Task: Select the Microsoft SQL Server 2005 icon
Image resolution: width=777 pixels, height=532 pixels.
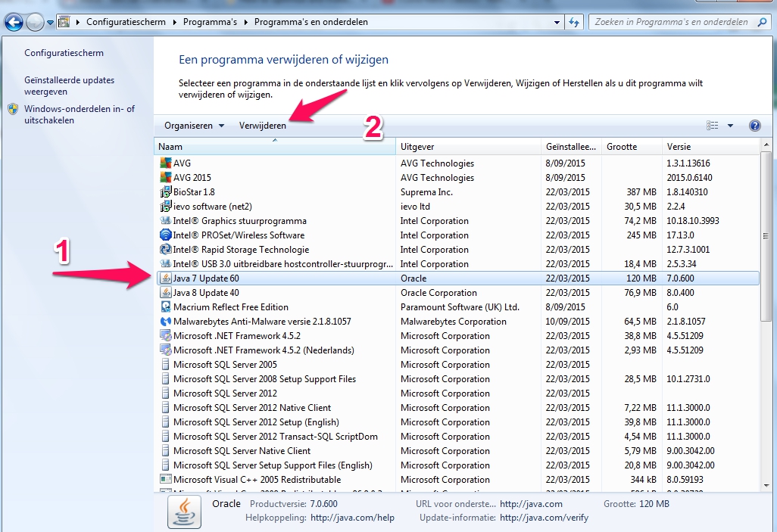Action: (x=166, y=365)
